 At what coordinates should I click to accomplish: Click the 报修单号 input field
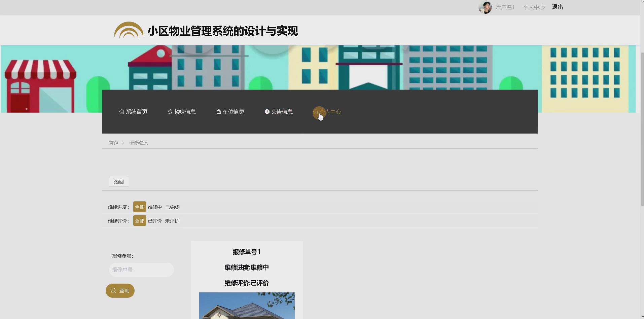[141, 270]
